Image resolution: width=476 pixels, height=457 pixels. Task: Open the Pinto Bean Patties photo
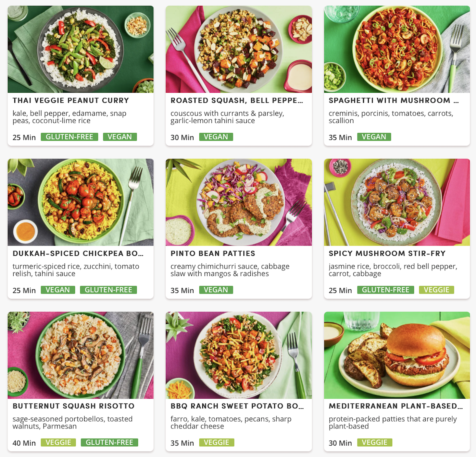click(239, 202)
